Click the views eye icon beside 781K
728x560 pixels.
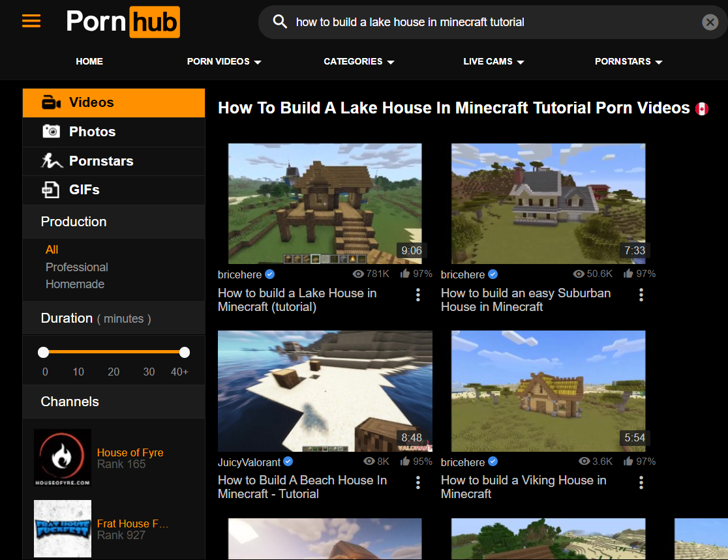click(x=358, y=274)
